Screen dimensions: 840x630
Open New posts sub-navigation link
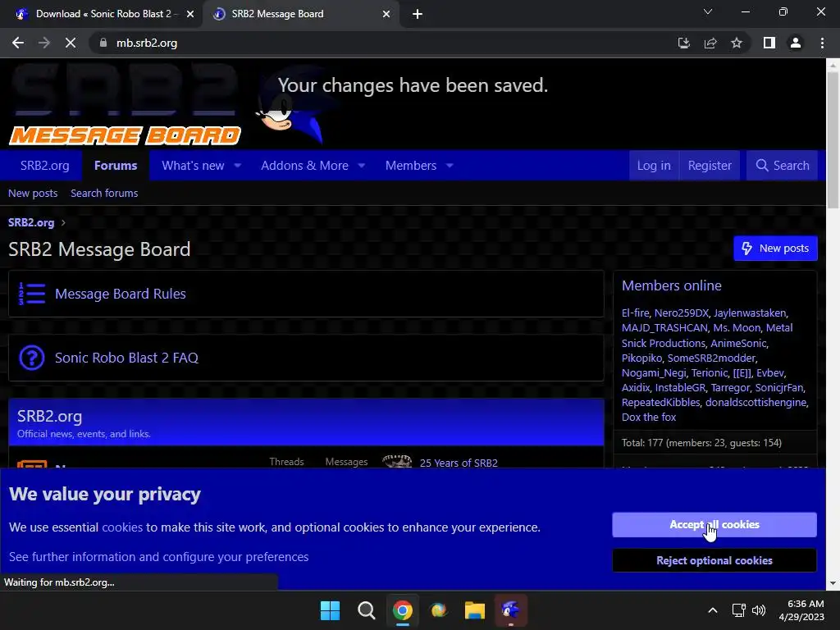pos(33,193)
